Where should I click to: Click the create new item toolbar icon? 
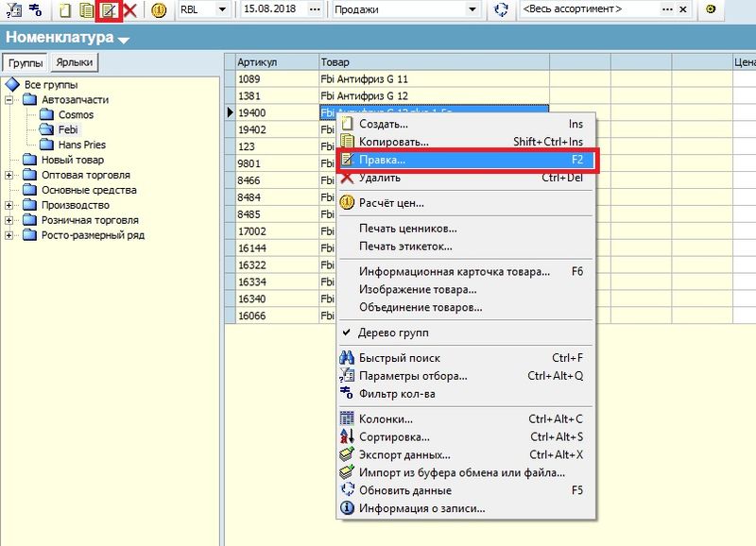(65, 9)
